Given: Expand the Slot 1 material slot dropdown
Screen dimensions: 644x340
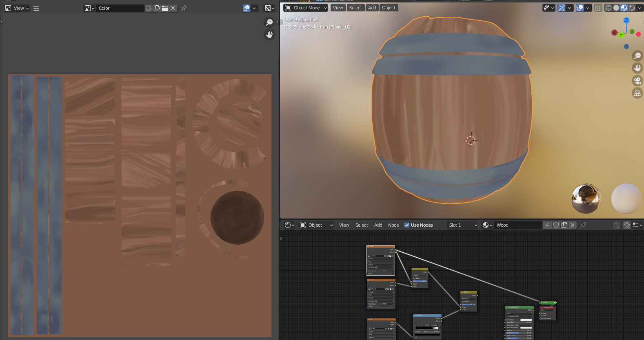Looking at the screenshot, I should 462,225.
